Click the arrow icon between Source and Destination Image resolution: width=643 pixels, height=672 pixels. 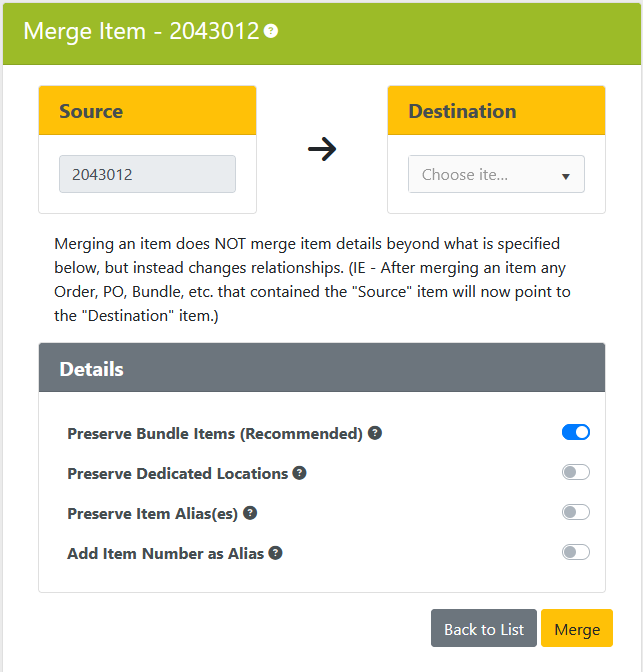pyautogui.click(x=322, y=150)
